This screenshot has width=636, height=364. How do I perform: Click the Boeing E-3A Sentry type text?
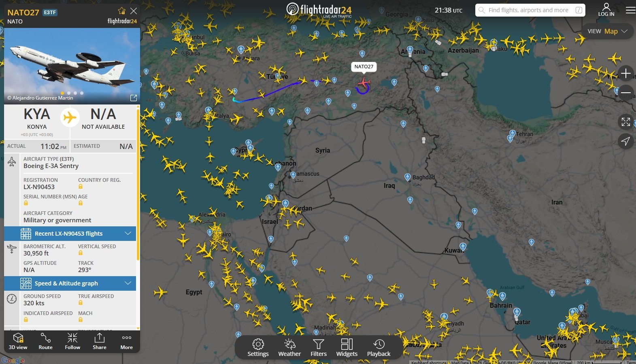(x=51, y=166)
